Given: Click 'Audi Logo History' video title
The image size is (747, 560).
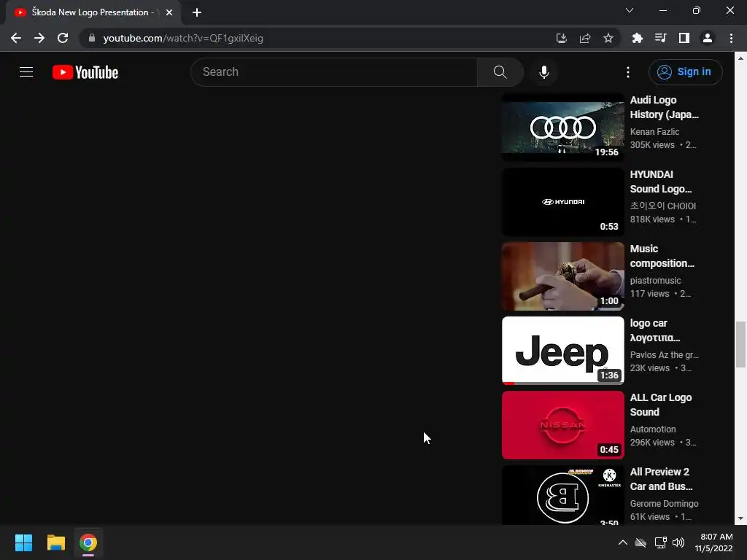Looking at the screenshot, I should coord(664,107).
